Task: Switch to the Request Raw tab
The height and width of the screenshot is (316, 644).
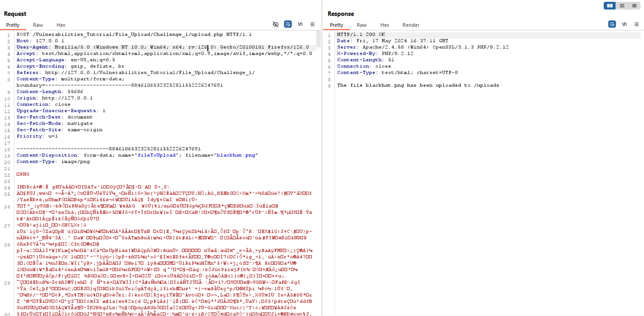Action: coord(38,25)
